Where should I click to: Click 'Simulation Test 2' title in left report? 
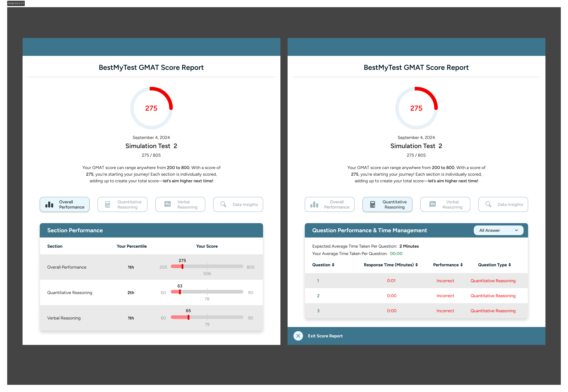pos(151,146)
